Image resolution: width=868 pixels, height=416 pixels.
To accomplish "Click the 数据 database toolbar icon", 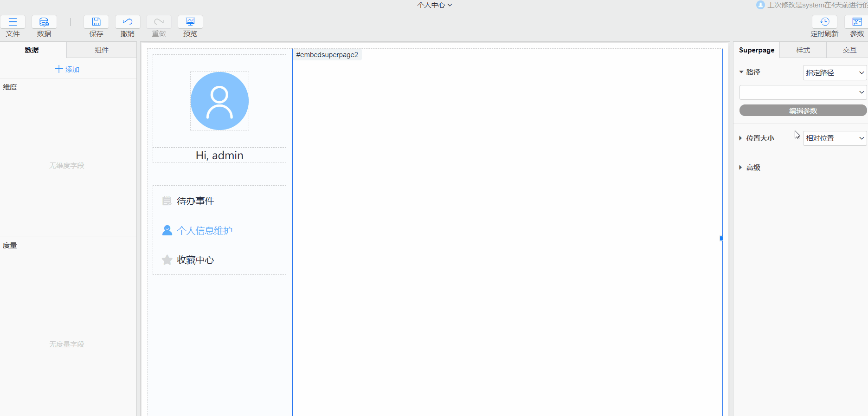I will (x=44, y=22).
